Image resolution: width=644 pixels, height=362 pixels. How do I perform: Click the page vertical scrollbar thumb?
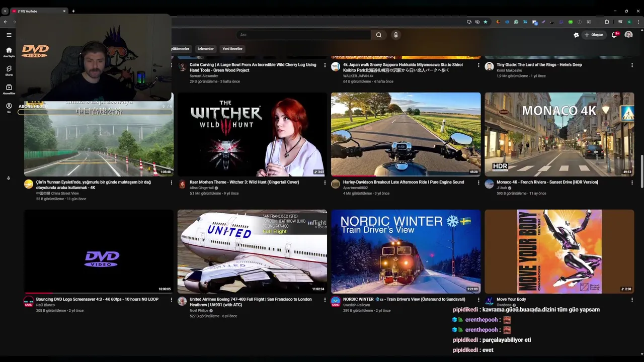641,171
